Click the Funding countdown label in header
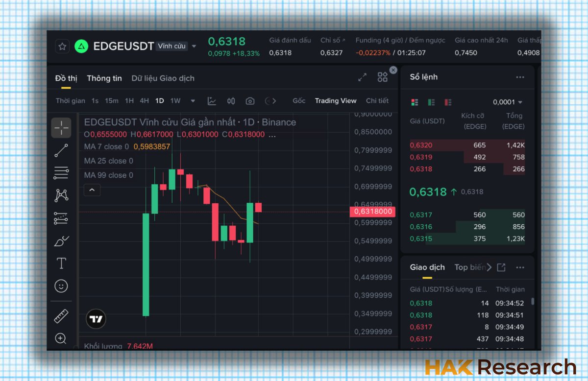 pos(400,40)
